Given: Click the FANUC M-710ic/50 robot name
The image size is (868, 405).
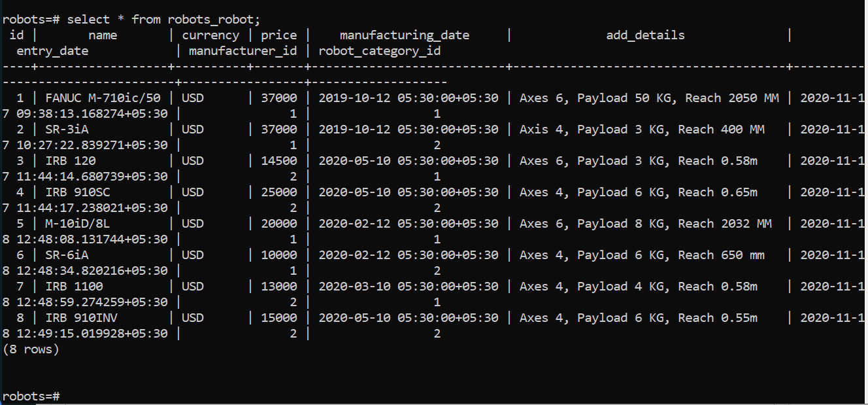Looking at the screenshot, I should (x=103, y=98).
